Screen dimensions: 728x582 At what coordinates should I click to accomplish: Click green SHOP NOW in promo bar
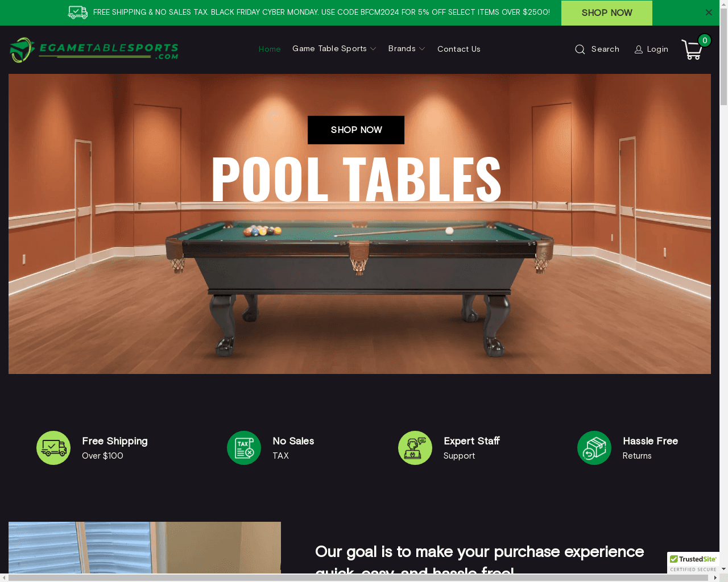point(607,13)
